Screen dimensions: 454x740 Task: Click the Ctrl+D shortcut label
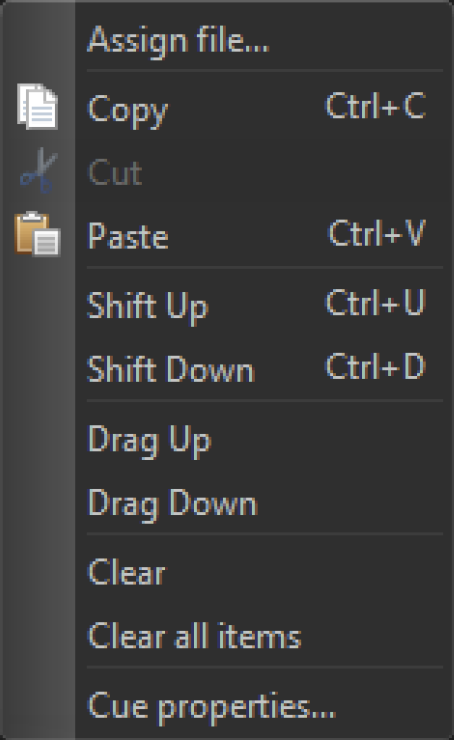tap(376, 366)
